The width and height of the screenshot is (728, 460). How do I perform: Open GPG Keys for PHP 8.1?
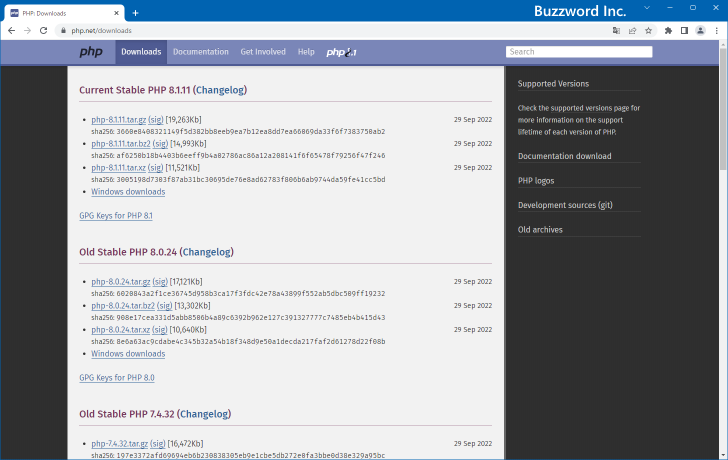point(116,216)
